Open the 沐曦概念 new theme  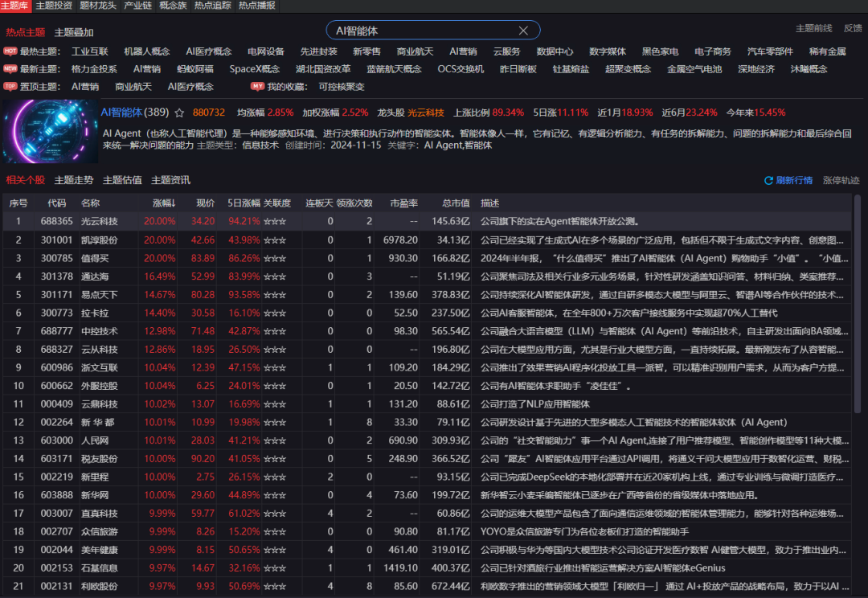pos(809,69)
